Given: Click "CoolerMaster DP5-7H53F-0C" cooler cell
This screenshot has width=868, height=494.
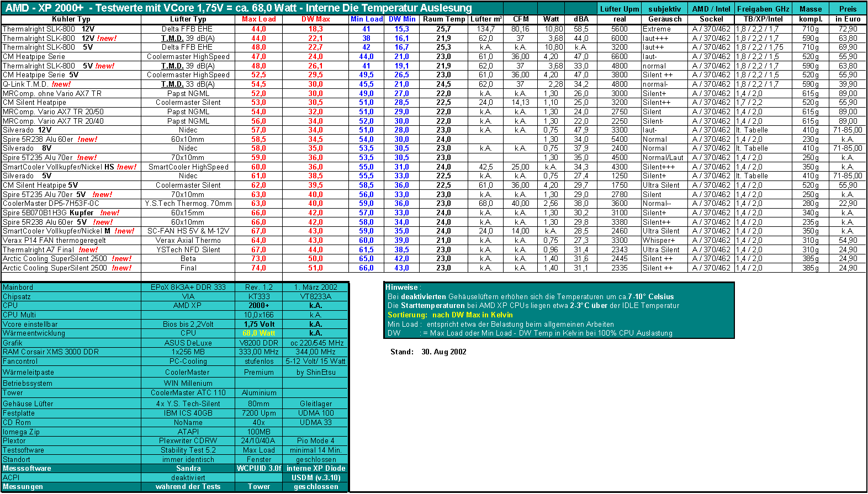Looking at the screenshot, I should coord(51,203).
